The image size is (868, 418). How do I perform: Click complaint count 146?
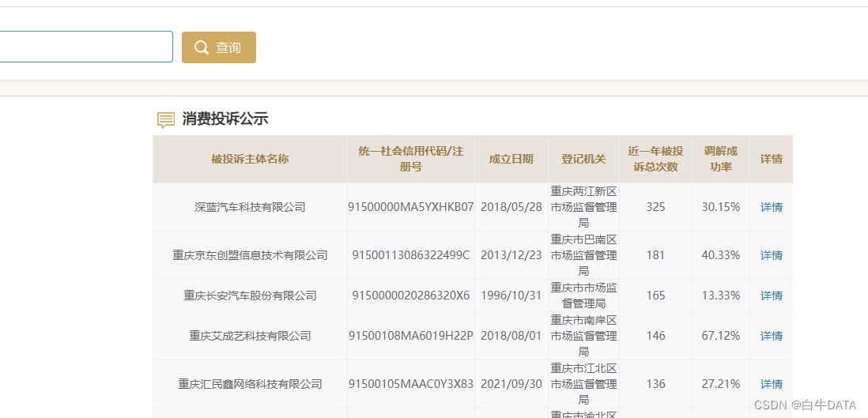coord(655,336)
